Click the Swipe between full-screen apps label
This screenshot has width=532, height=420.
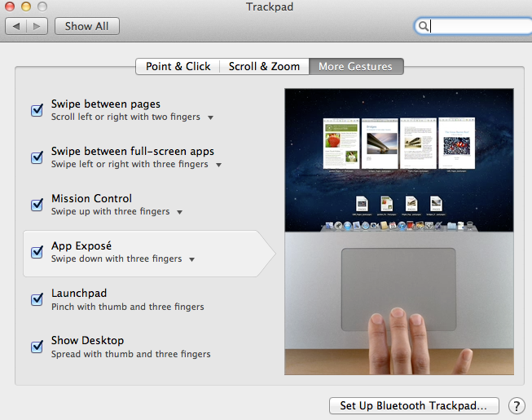click(133, 151)
